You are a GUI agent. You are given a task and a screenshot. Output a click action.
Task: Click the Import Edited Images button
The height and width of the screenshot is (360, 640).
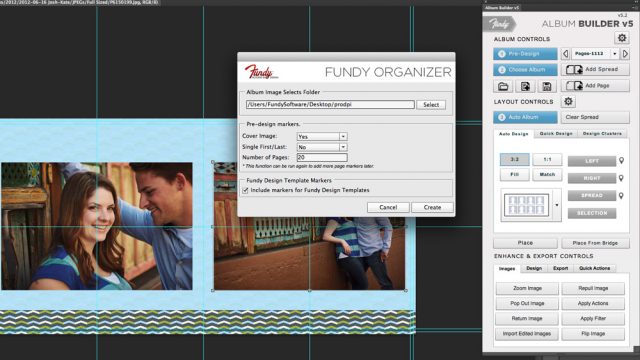coord(527,333)
